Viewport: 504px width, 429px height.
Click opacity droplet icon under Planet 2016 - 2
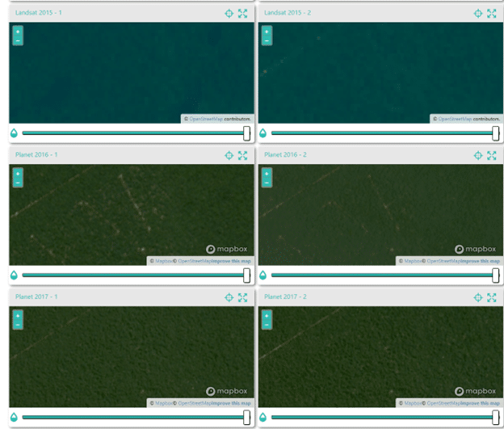[x=263, y=275]
